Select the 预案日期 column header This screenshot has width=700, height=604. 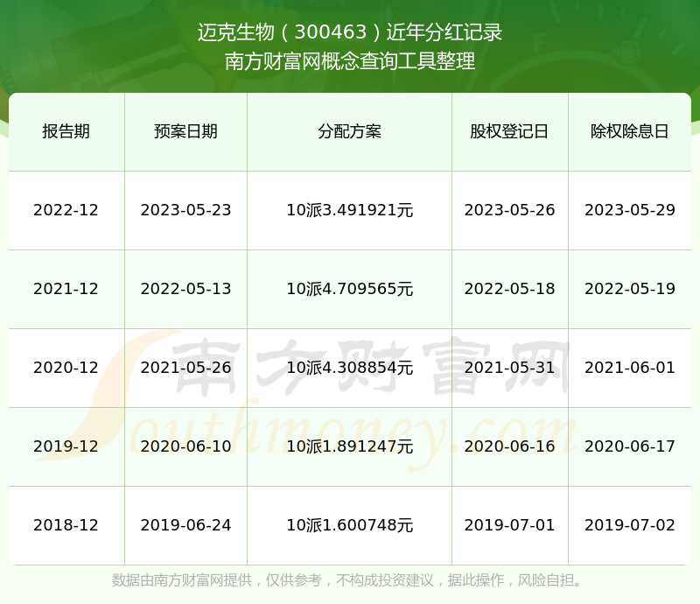(x=185, y=131)
